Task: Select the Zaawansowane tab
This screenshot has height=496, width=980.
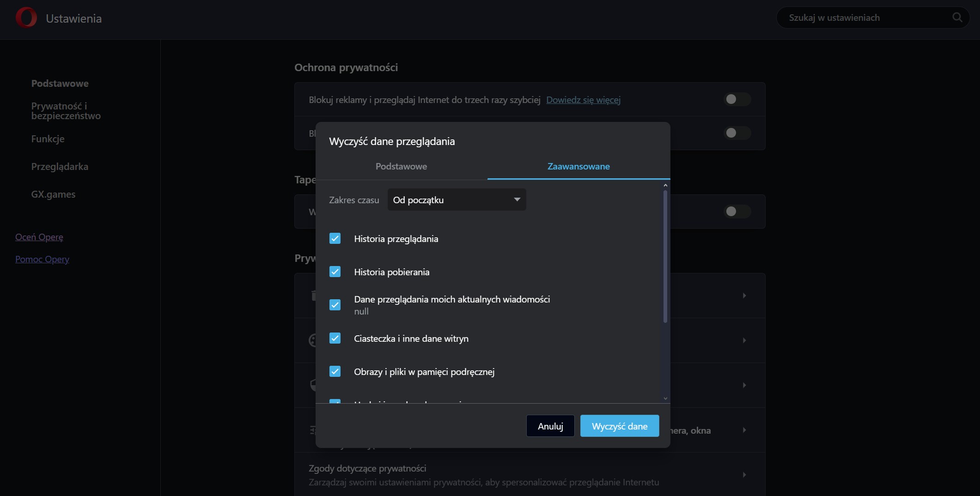Action: [578, 166]
